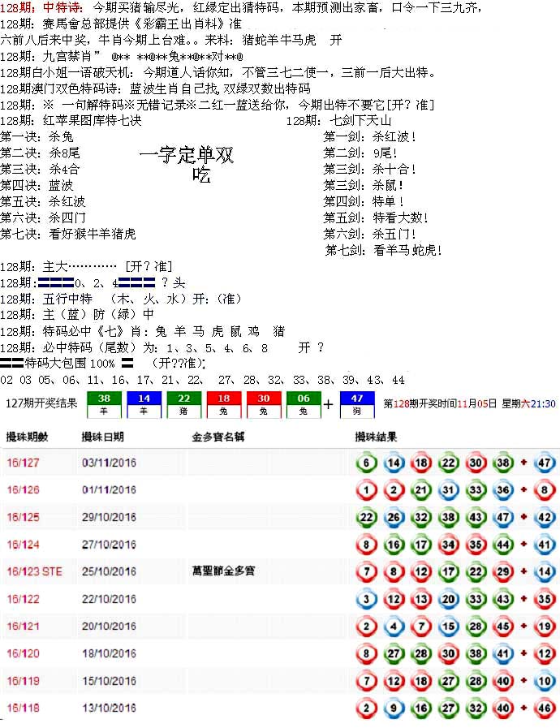Click ball 6 in the 16/127 row
The width and height of the screenshot is (560, 728).
coord(366,463)
